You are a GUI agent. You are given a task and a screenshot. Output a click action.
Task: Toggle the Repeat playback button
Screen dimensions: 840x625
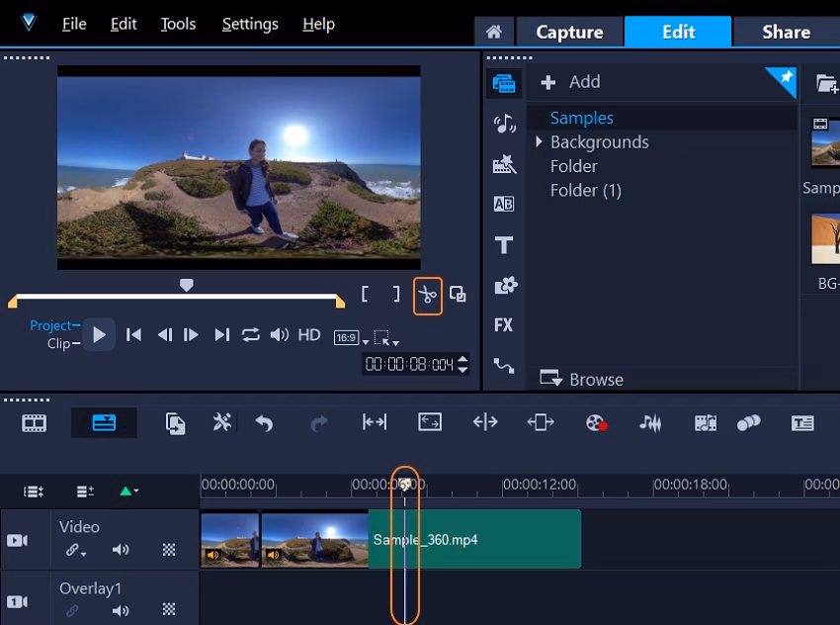[x=251, y=335]
